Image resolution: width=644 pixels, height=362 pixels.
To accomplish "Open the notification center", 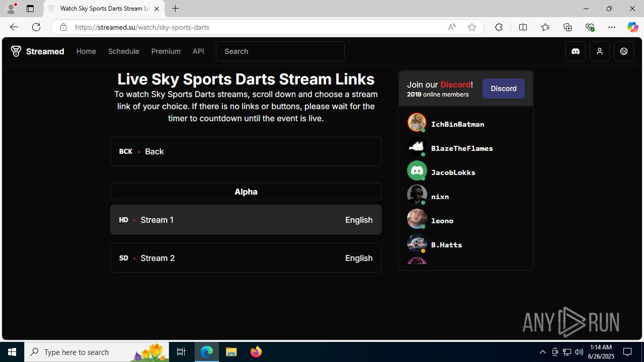I will click(628, 352).
